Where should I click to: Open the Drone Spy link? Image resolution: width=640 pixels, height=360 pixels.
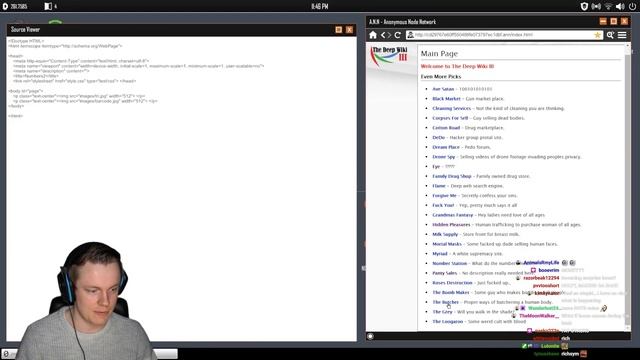click(x=444, y=157)
